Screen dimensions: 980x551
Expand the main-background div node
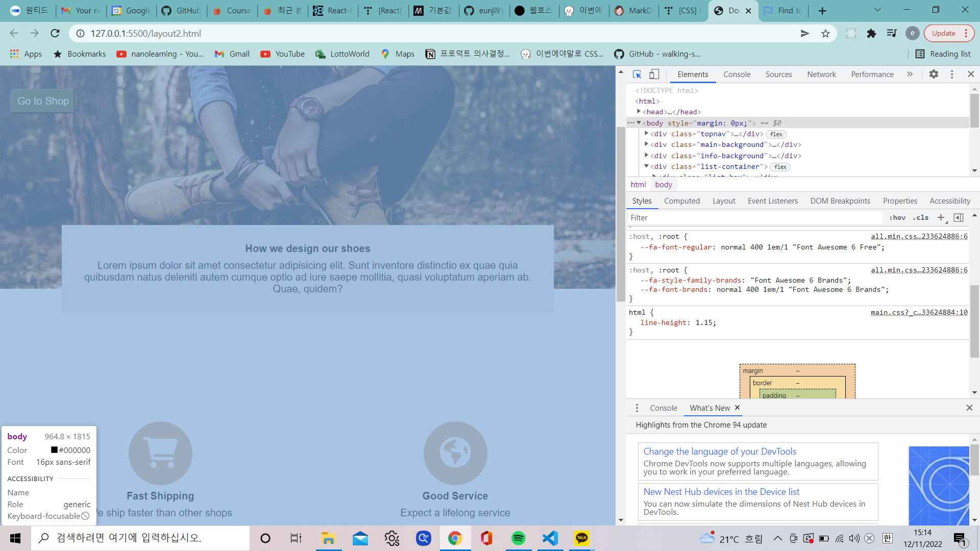646,144
